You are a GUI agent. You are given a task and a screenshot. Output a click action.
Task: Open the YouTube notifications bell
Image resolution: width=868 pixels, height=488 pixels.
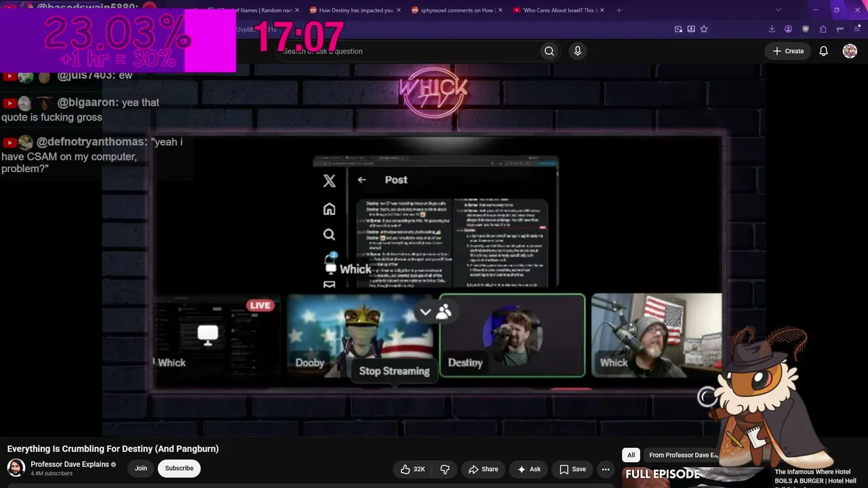point(823,51)
